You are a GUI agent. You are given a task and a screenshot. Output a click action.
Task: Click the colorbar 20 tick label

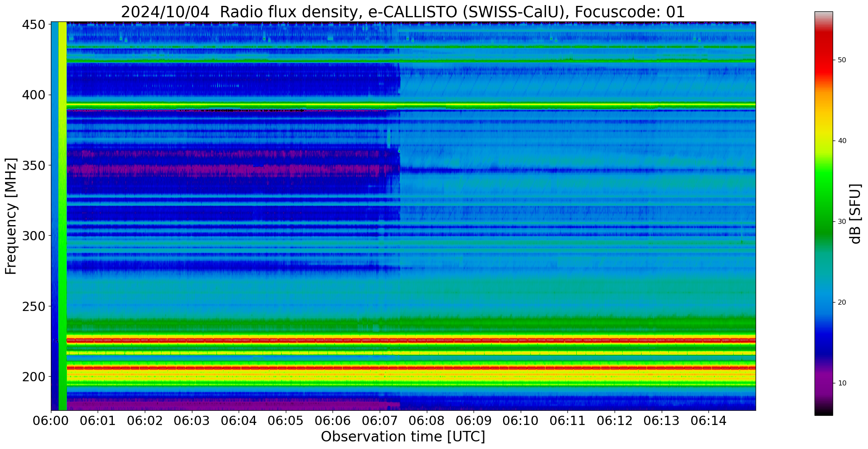point(842,303)
